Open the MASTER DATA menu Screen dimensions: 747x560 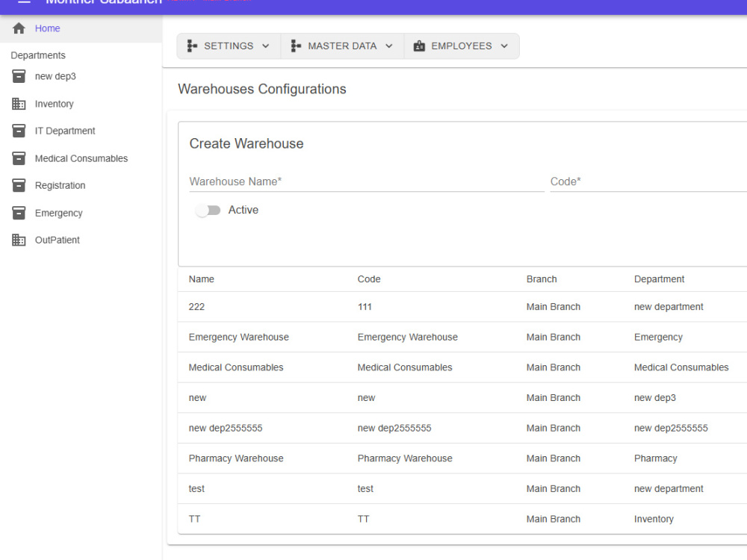(x=342, y=46)
